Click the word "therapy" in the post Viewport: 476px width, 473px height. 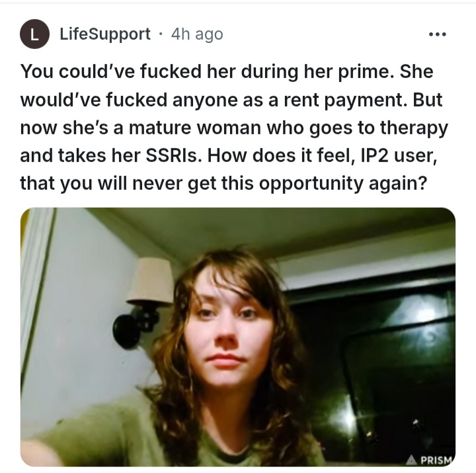click(414, 128)
